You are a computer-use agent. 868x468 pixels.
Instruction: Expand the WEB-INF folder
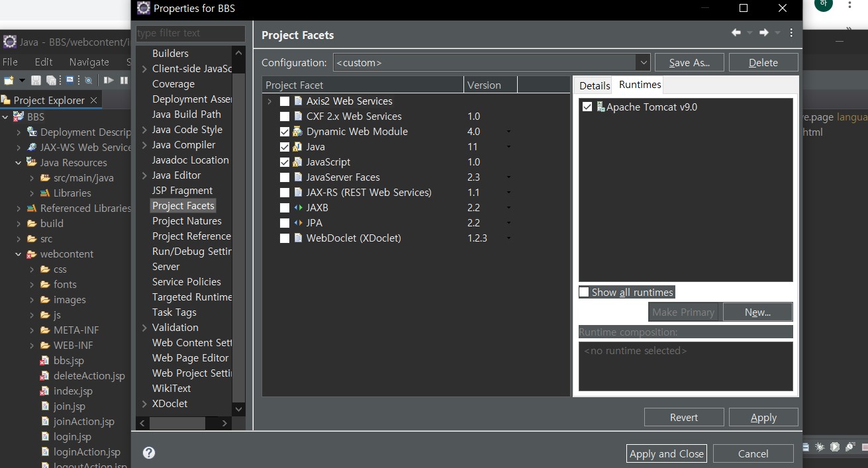click(x=32, y=346)
